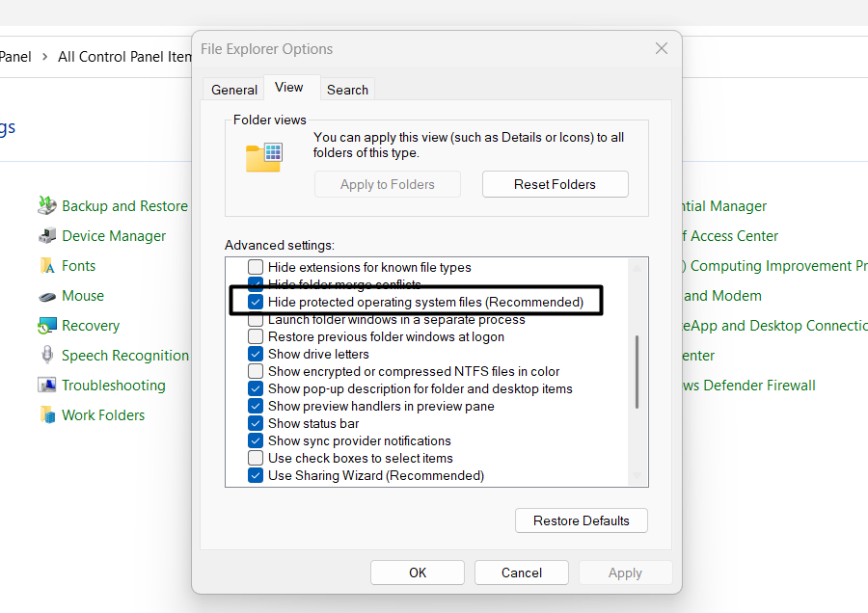Viewport: 868px width, 613px height.
Task: Select the Mouse icon
Action: point(47,296)
